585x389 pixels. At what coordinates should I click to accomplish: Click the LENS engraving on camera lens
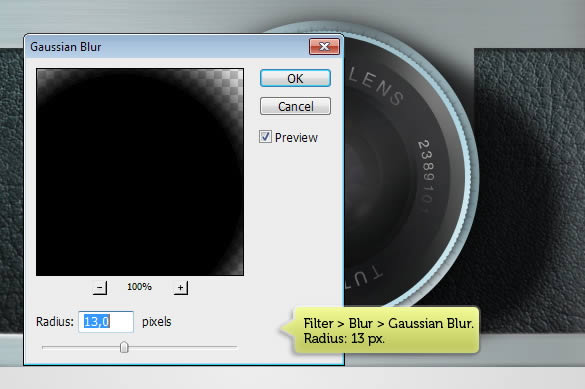coord(376,86)
